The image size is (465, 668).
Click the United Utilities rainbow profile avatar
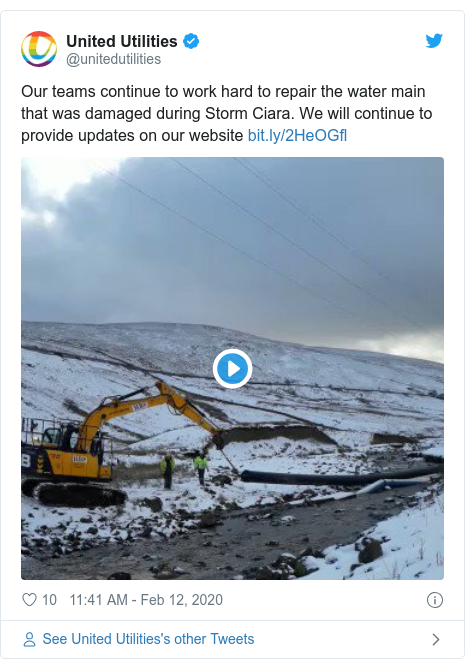tap(39, 49)
